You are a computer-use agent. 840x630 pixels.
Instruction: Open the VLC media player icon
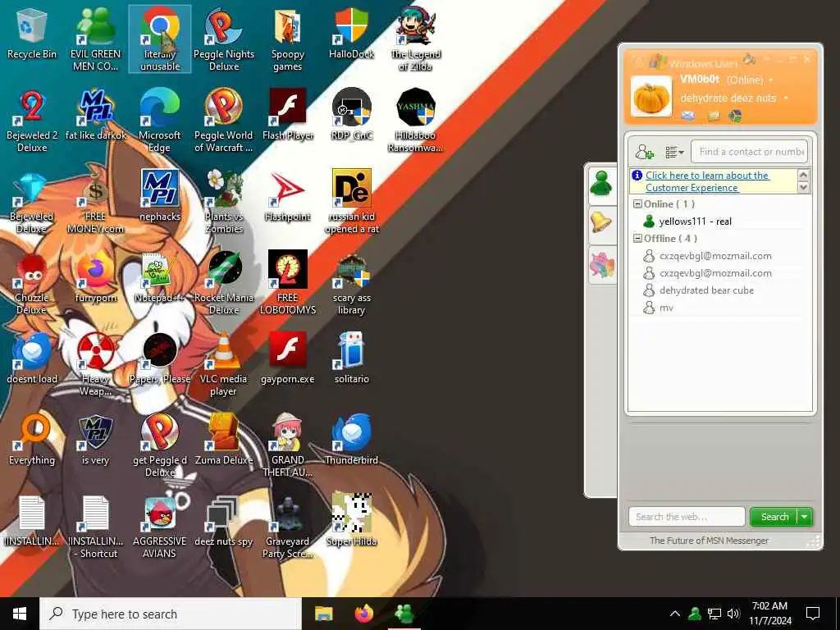tap(224, 364)
